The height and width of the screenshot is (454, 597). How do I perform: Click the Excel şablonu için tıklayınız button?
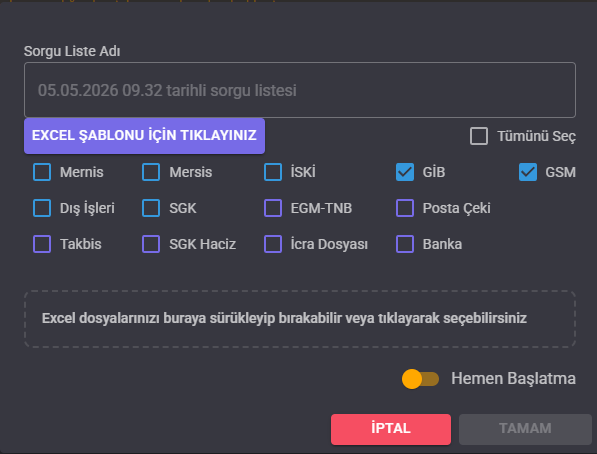(x=144, y=136)
